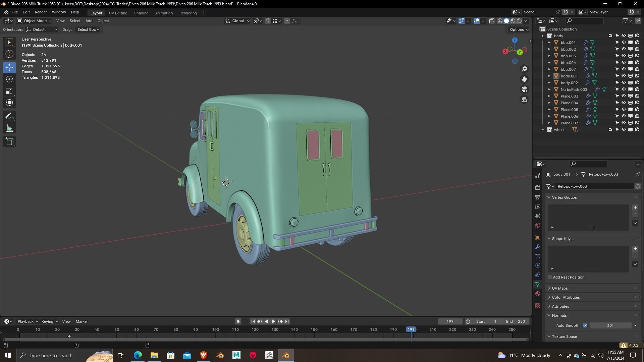Open the Material properties tab
The image size is (644, 362).
(x=538, y=294)
